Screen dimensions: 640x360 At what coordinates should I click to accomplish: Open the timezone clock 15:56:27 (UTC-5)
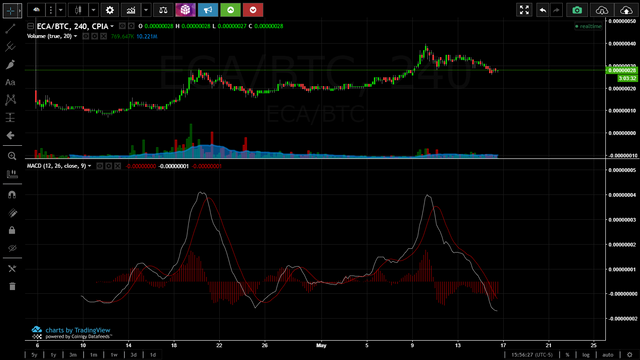tap(532, 355)
